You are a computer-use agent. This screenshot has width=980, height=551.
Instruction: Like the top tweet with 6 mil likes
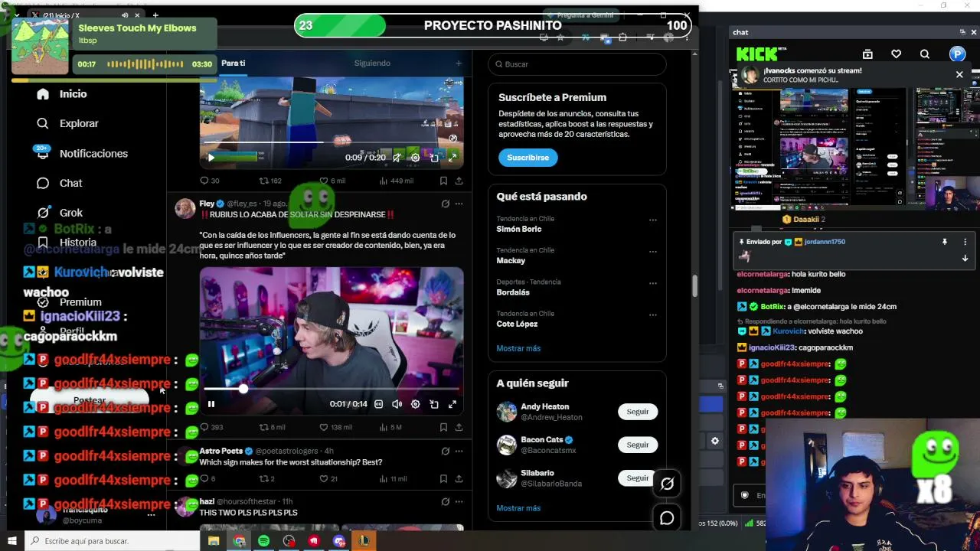coord(332,181)
